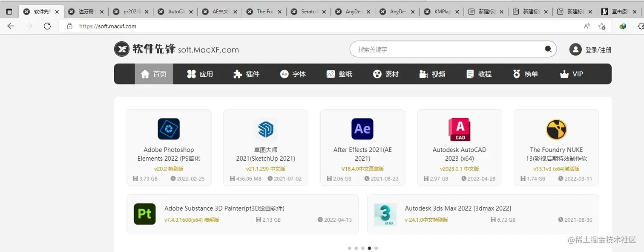The height and width of the screenshot is (252, 644).
Task: Close the The Fou browser tab
Action: point(279,12)
